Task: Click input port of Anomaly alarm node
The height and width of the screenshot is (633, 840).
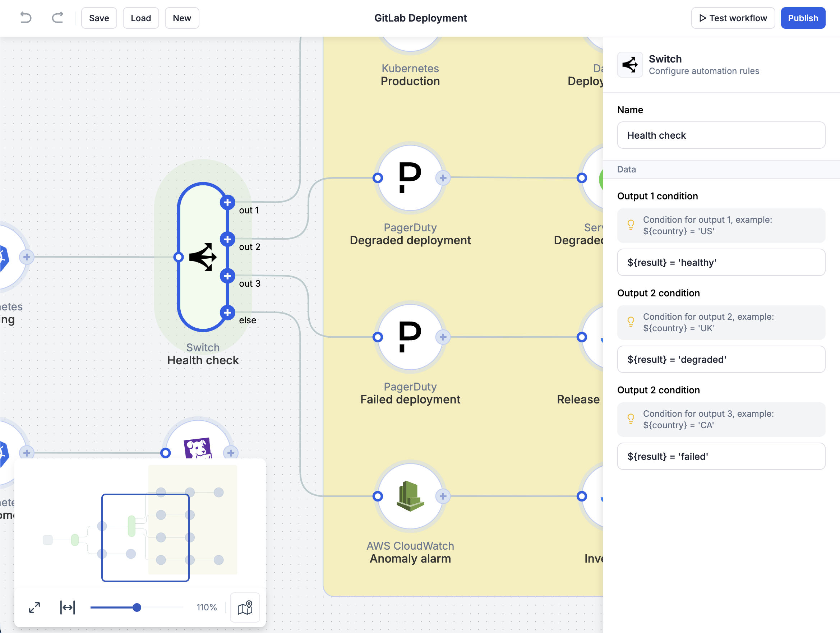Action: (378, 496)
